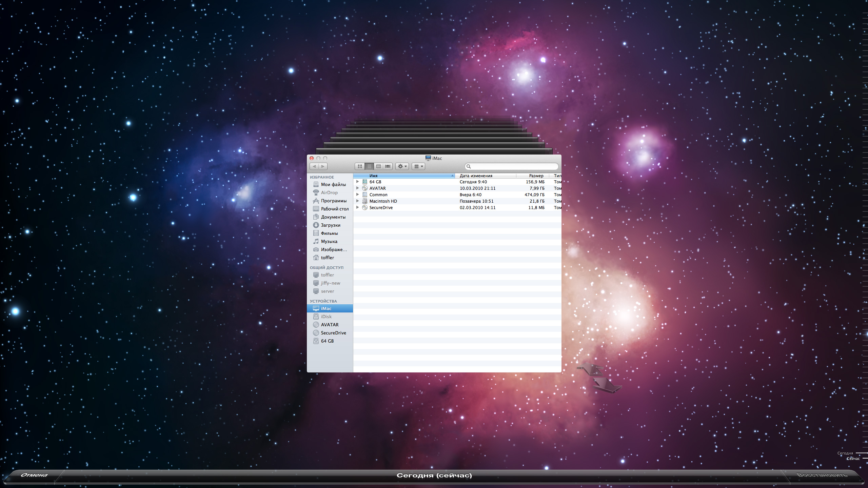Switch to Cover Flow view
The width and height of the screenshot is (868, 488).
click(388, 166)
